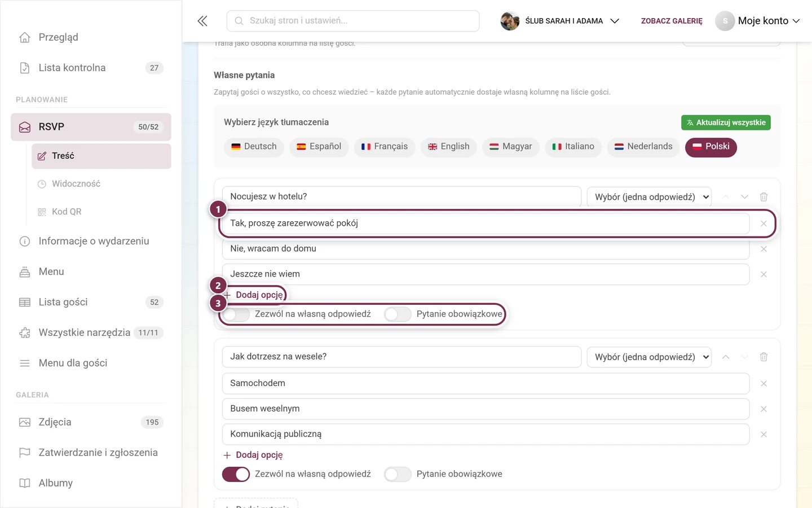The width and height of the screenshot is (812, 508).
Task: Add option to 'Nocujesz w hotelu?' question
Action: pyautogui.click(x=254, y=295)
